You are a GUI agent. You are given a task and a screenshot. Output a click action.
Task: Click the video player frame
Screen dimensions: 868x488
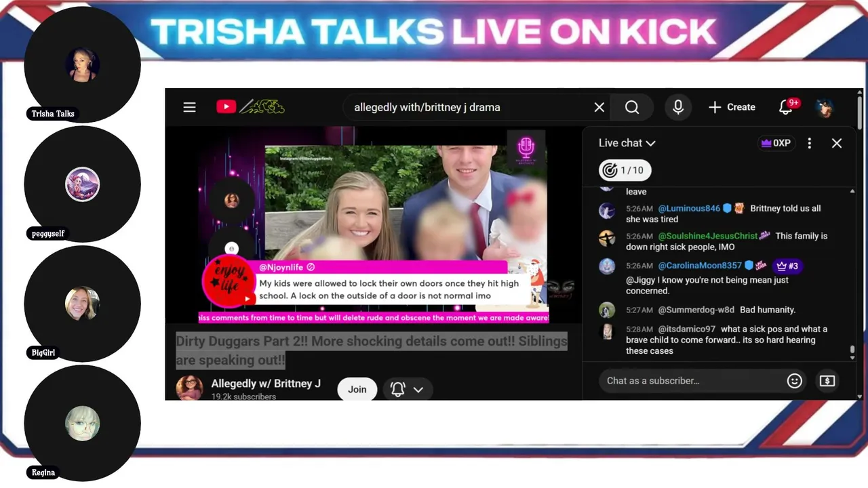[x=373, y=225]
